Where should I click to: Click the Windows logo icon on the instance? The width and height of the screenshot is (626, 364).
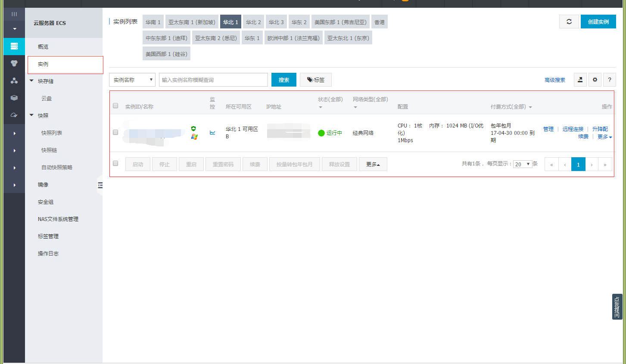point(194,137)
